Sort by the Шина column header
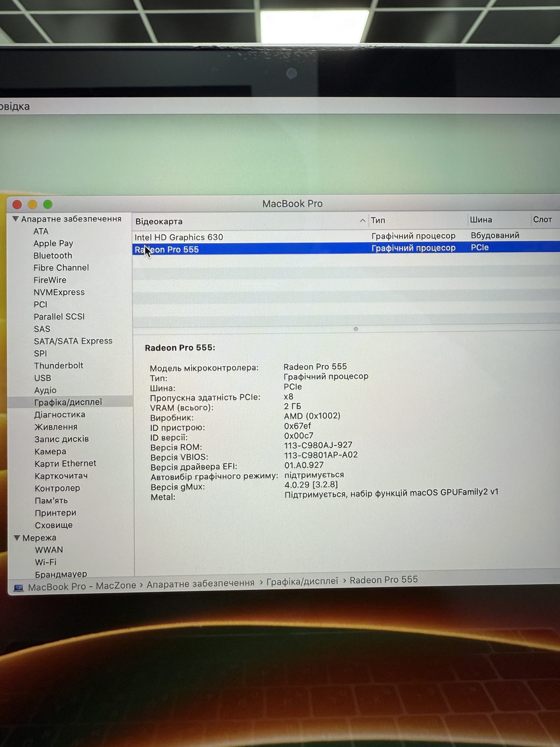This screenshot has width=560, height=747. click(x=481, y=219)
